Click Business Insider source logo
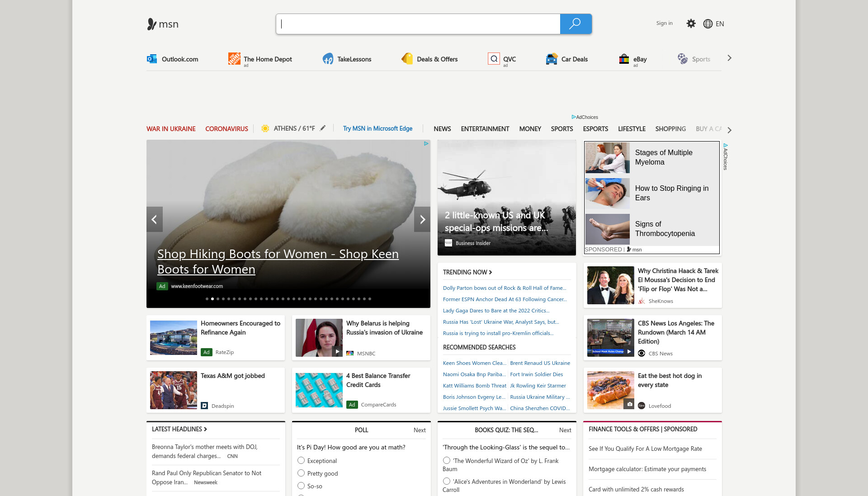The height and width of the screenshot is (496, 868). click(448, 243)
